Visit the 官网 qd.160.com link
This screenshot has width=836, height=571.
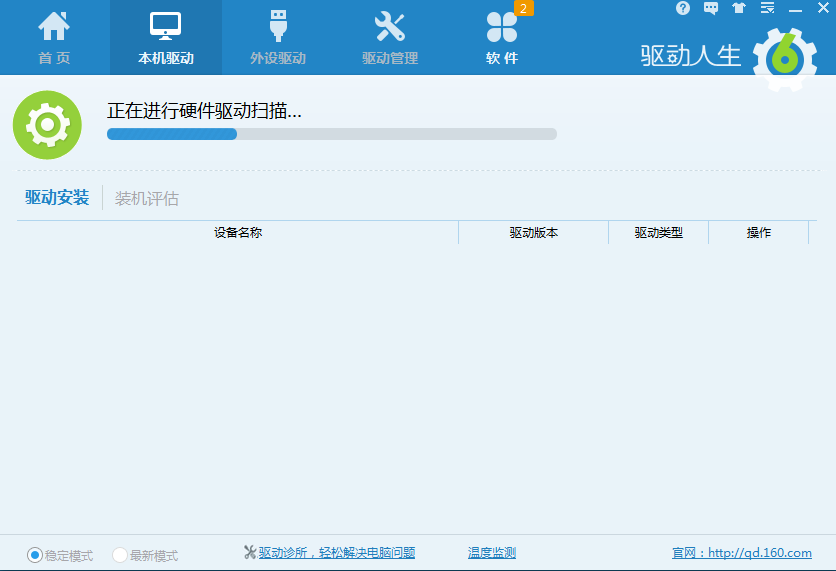tap(742, 553)
